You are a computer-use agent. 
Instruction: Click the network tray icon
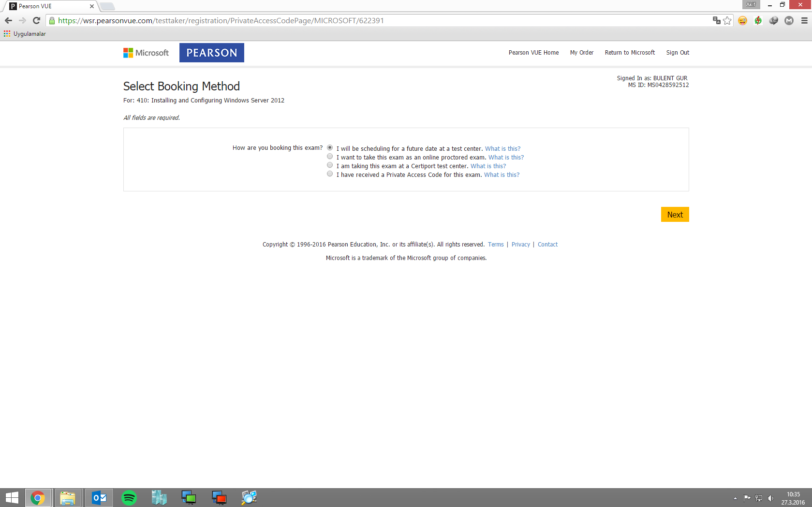(x=759, y=498)
